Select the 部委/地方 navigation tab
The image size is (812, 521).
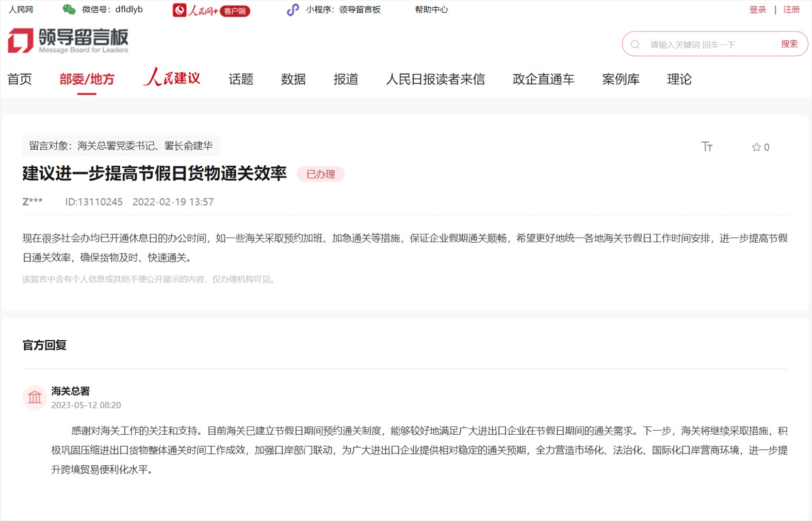click(87, 79)
